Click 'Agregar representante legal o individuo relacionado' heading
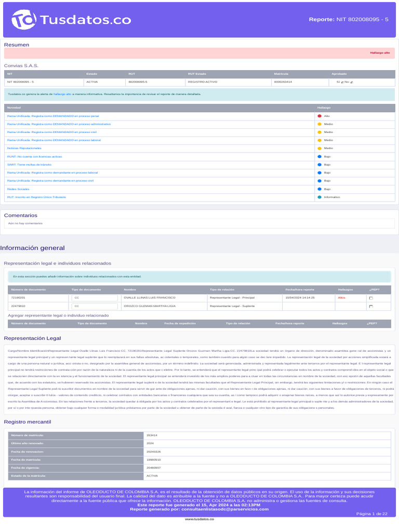The width and height of the screenshot is (399, 532). (58, 315)
